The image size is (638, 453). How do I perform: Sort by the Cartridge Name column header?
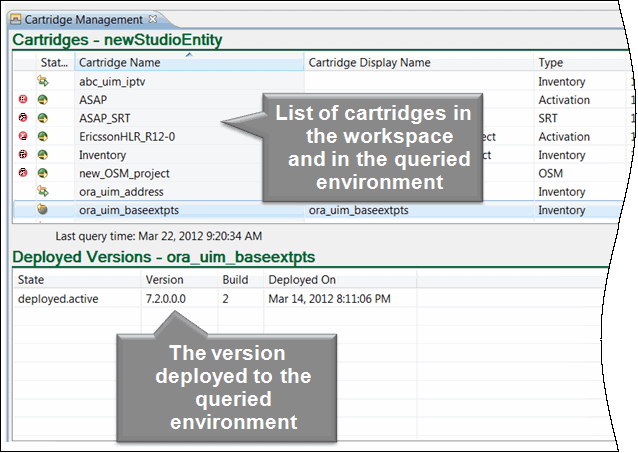pos(189,63)
